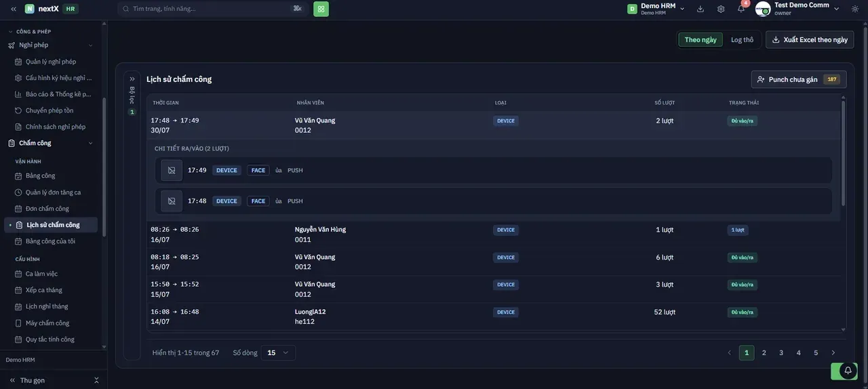Click the sparkle icon beside user profile
This screenshot has width=868, height=389.
click(x=854, y=9)
